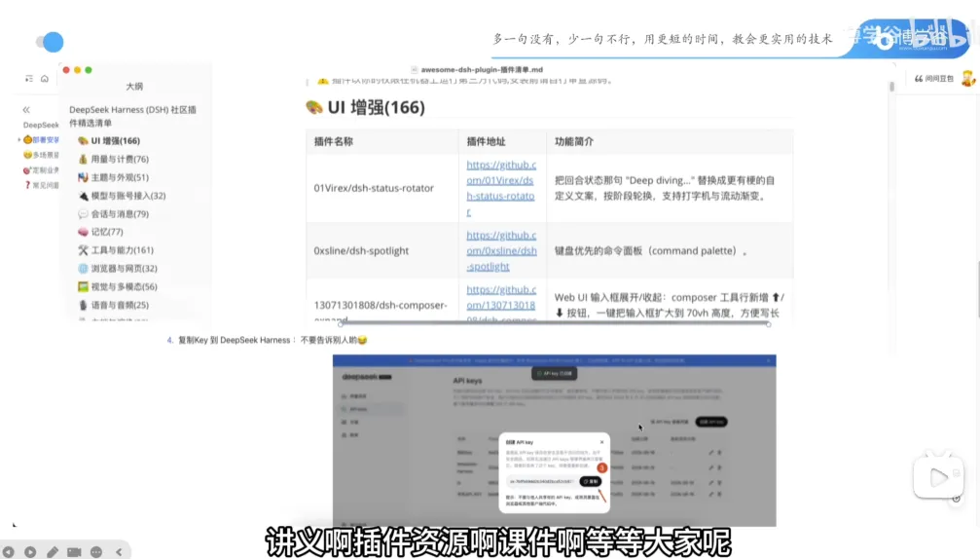
Task: Click the small round icon below Bilibili widget
Action: pyautogui.click(x=956, y=499)
